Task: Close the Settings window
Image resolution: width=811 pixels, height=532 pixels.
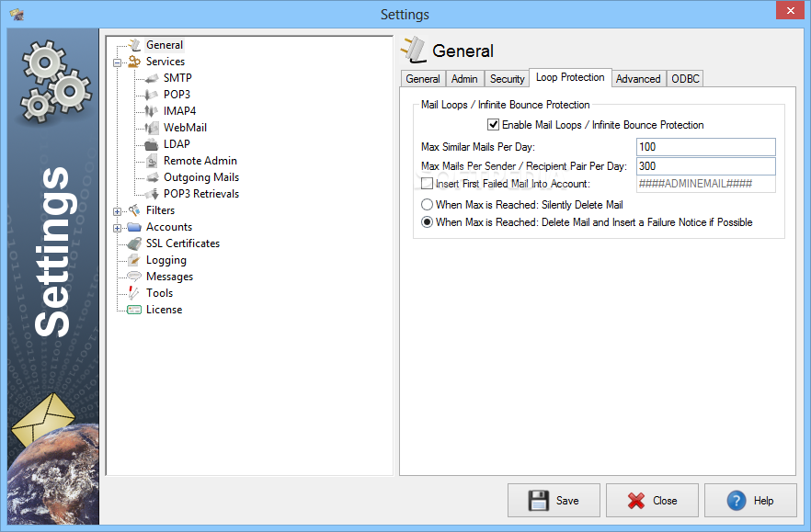Action: coord(791,10)
